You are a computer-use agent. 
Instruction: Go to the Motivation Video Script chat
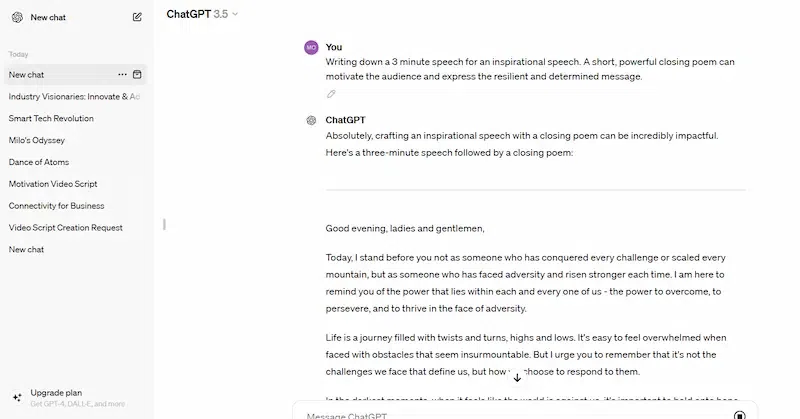pos(53,184)
